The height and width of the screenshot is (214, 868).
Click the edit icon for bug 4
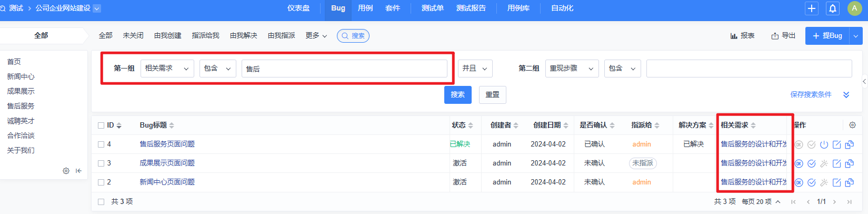click(836, 144)
